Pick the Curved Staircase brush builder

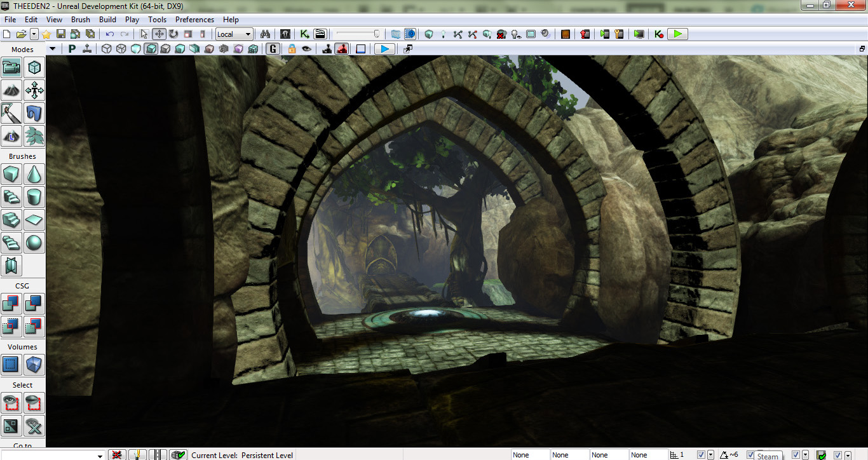tap(11, 197)
